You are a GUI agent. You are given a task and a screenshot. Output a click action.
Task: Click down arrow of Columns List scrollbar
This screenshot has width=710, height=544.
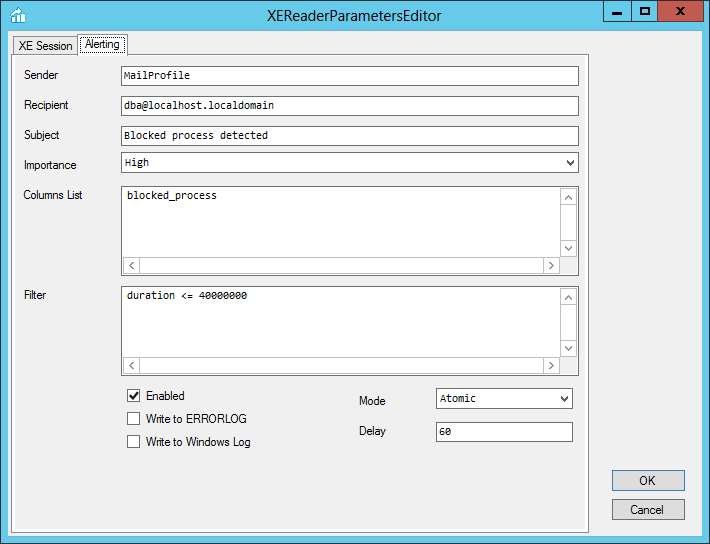point(568,248)
